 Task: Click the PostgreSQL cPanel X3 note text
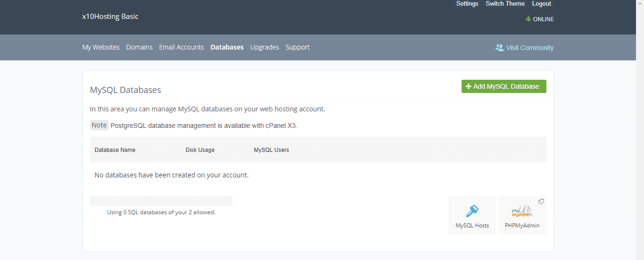pos(204,126)
